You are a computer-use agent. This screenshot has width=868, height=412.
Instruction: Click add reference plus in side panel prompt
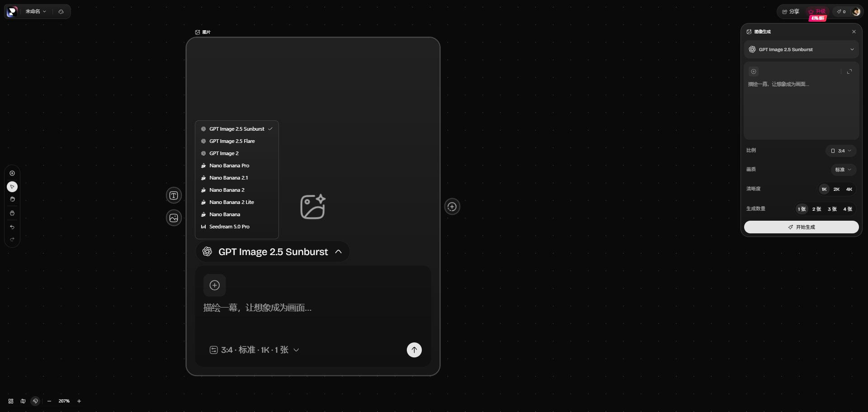754,71
